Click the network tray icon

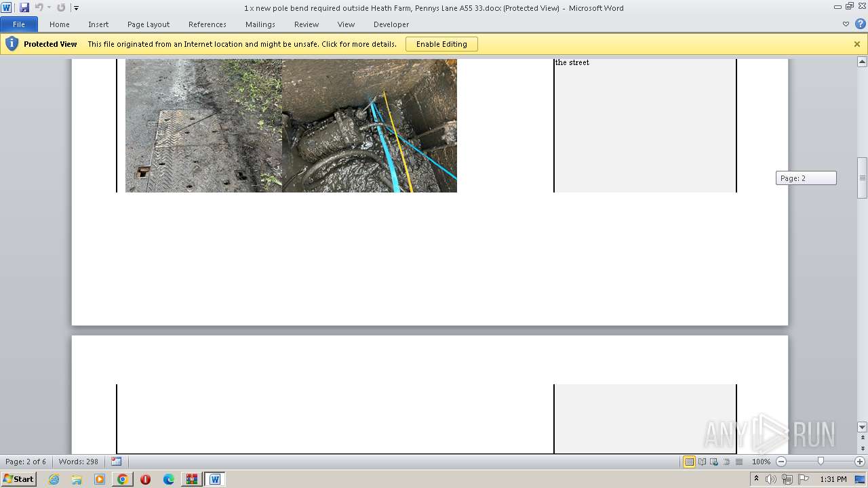tap(787, 479)
